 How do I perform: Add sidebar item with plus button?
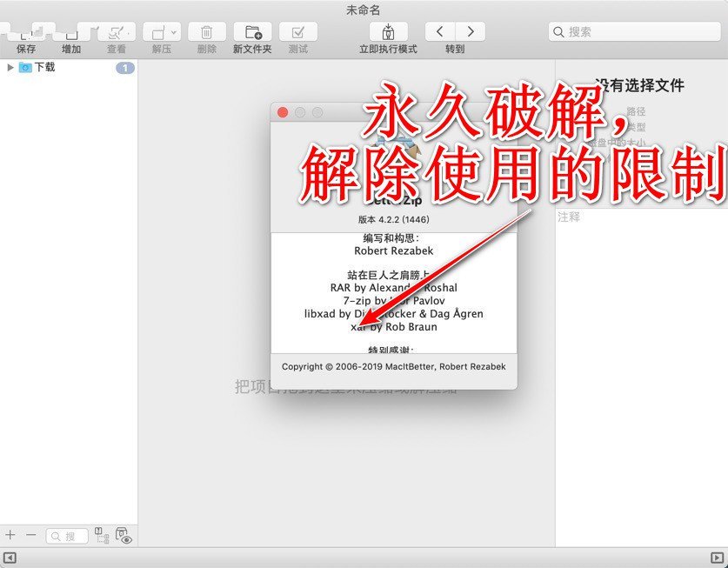(x=10, y=535)
